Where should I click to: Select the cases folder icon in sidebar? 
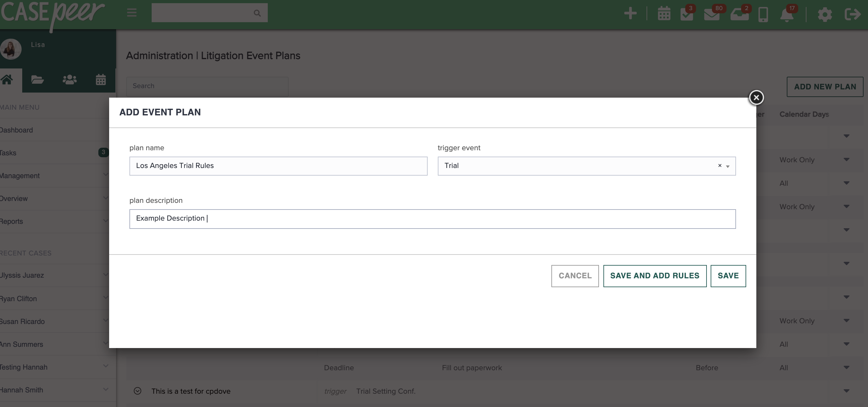(x=37, y=80)
